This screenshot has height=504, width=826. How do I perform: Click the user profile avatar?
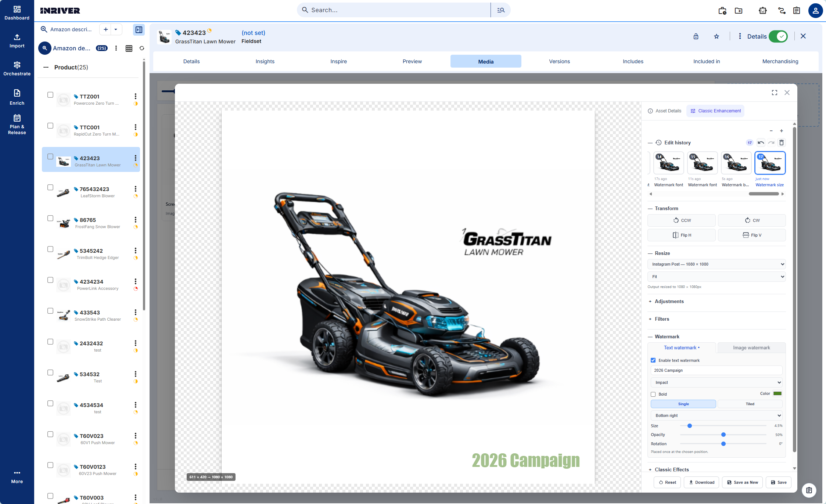[x=815, y=10]
